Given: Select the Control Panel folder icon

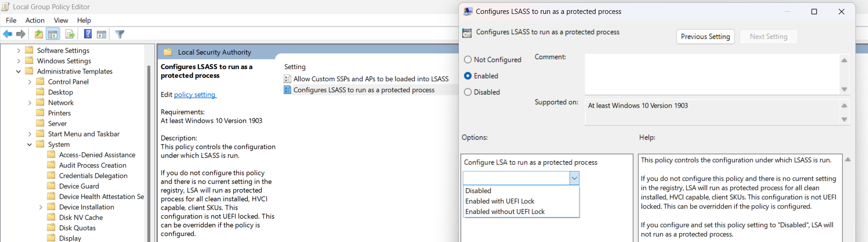Looking at the screenshot, I should click(x=40, y=82).
